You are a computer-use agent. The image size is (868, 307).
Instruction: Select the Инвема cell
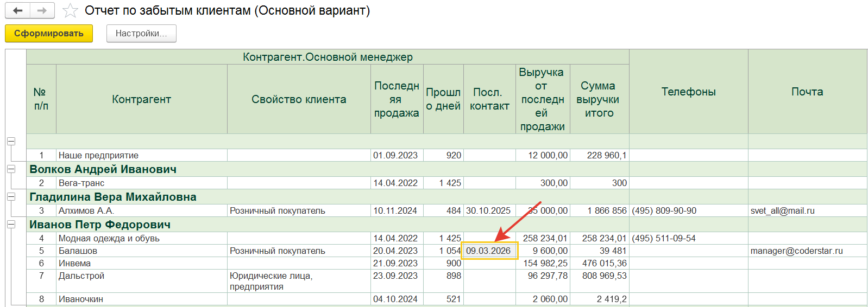coord(141,263)
